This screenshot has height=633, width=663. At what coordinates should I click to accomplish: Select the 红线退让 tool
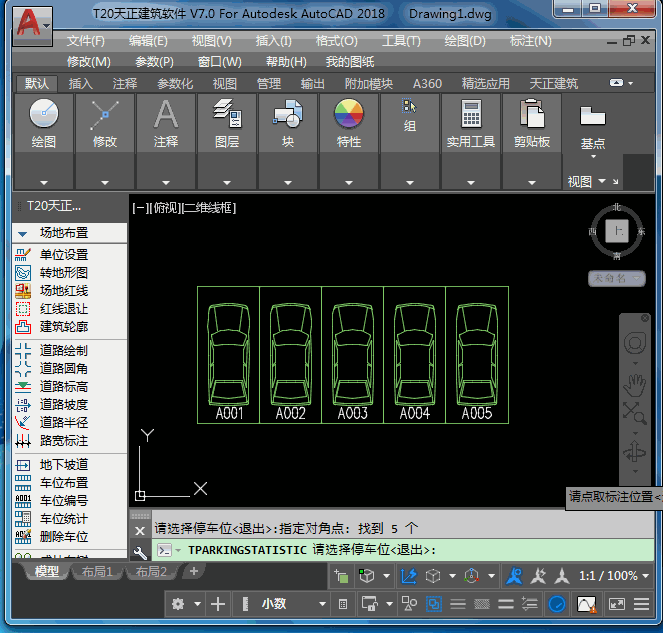64,309
